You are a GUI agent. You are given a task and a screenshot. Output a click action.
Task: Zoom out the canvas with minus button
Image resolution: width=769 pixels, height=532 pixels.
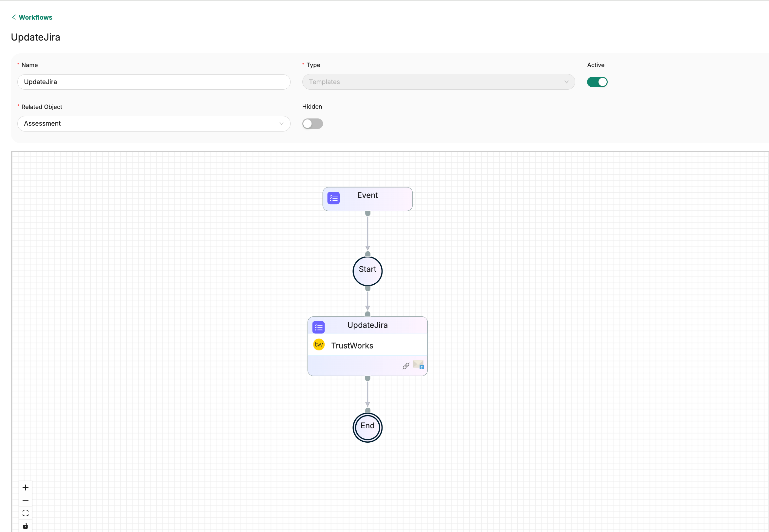(25, 500)
